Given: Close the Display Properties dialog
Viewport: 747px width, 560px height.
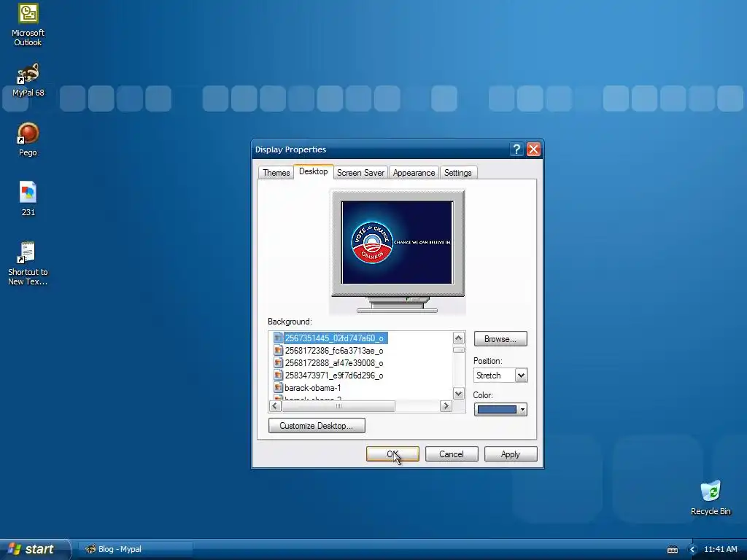Looking at the screenshot, I should pyautogui.click(x=533, y=149).
